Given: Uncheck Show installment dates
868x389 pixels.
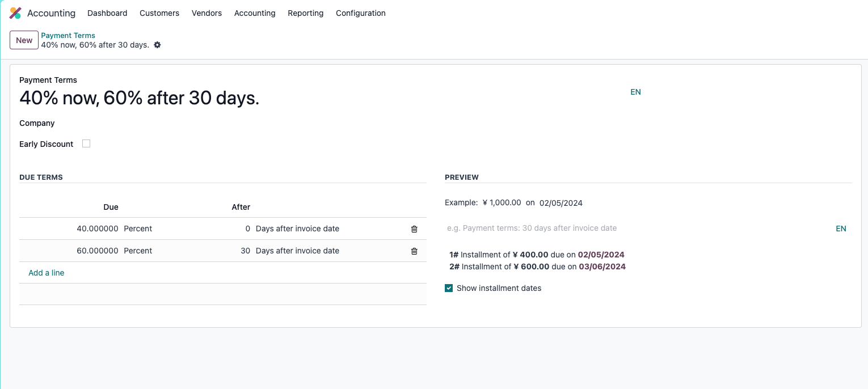Looking at the screenshot, I should tap(449, 288).
